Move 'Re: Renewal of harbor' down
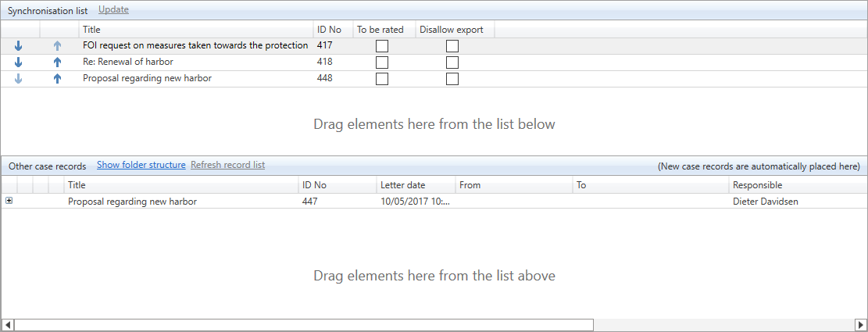This screenshot has height=332, width=868. tap(19, 62)
